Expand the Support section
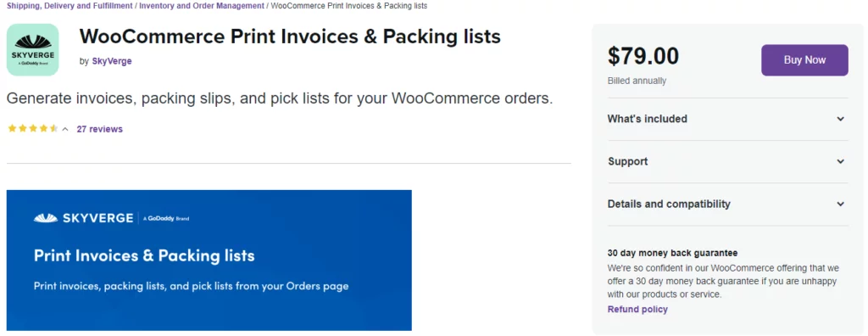This screenshot has width=868, height=336. tap(727, 161)
